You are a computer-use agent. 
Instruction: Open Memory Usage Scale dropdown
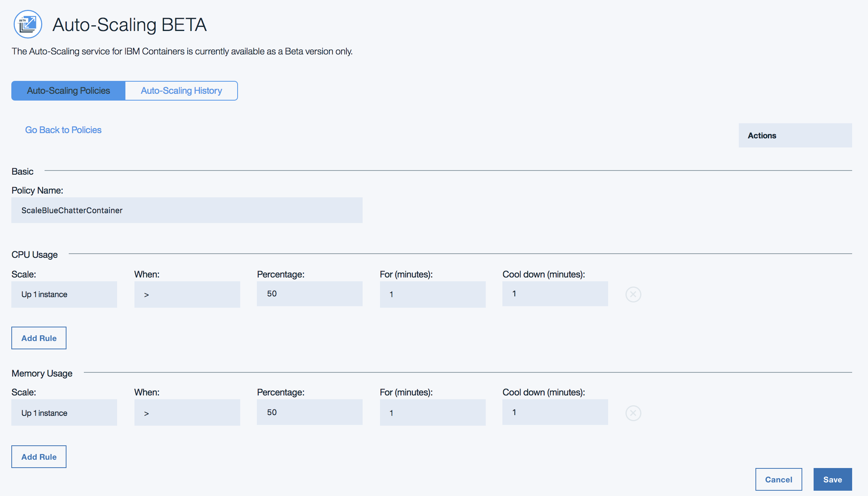pos(64,413)
